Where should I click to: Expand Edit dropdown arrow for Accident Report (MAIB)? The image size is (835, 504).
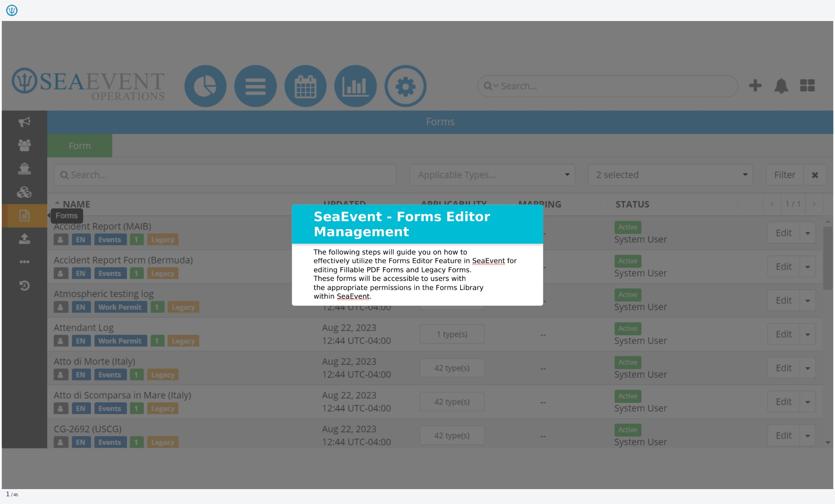(x=807, y=233)
